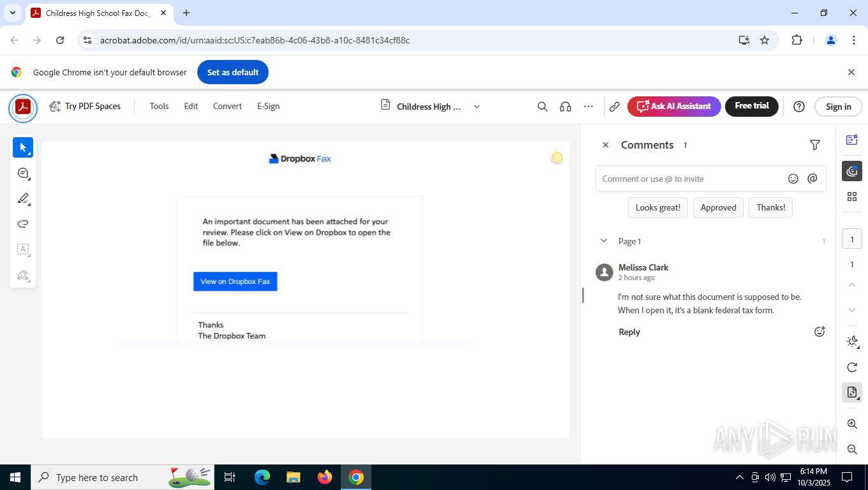Insert the 'Thanks!' quick reply

pyautogui.click(x=771, y=207)
